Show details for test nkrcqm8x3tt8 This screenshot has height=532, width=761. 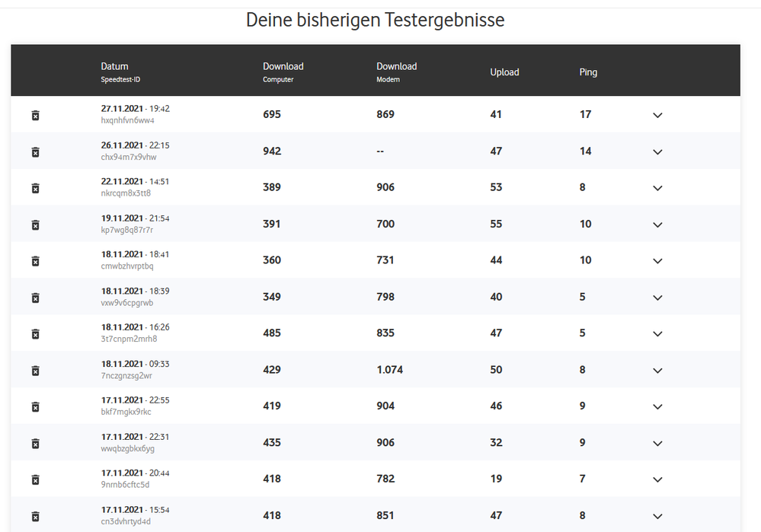[658, 188]
